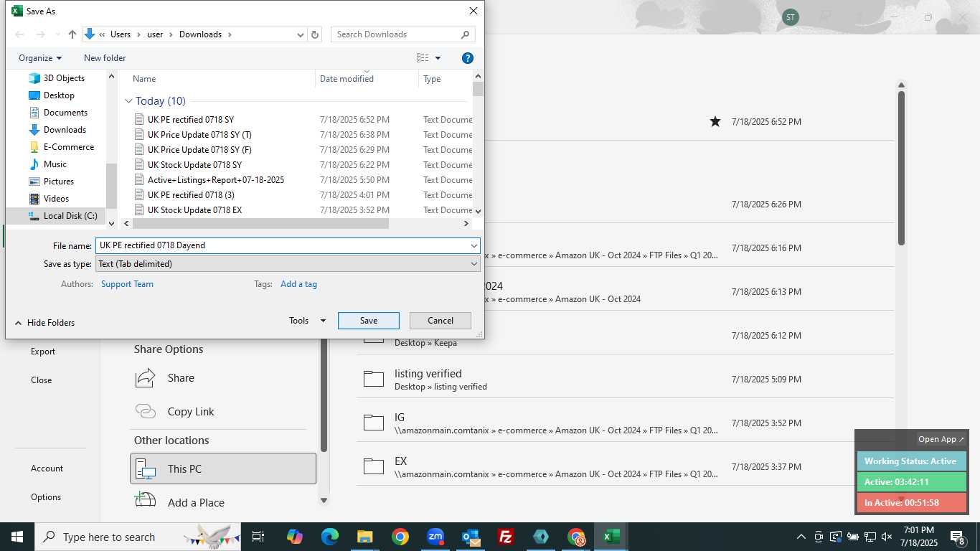
Task: Select 3D Objects in navigation pane
Action: coord(64,78)
